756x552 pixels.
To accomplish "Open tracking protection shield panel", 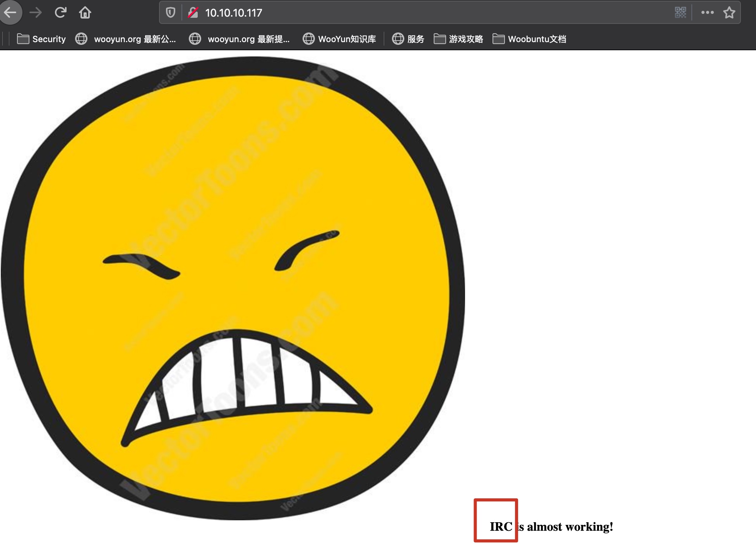I will coord(171,13).
